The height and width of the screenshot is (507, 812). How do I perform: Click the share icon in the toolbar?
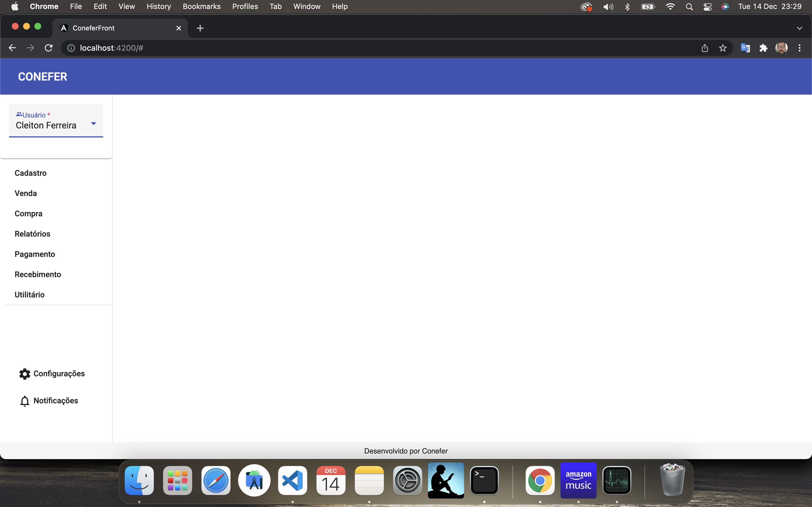click(705, 48)
